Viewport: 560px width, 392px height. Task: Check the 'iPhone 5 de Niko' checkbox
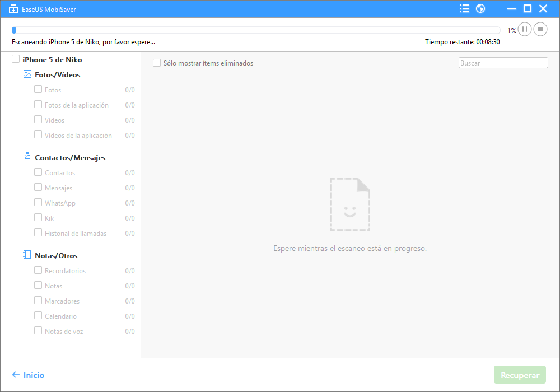(x=16, y=59)
